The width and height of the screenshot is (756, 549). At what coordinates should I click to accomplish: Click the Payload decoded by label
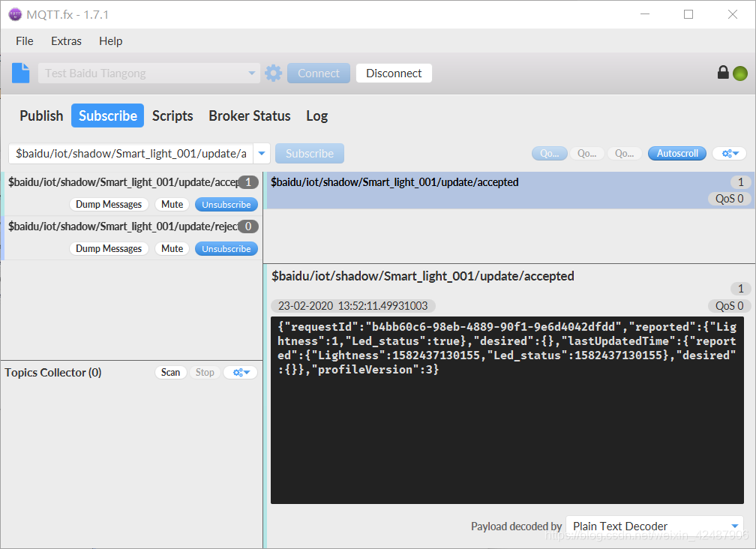point(516,526)
